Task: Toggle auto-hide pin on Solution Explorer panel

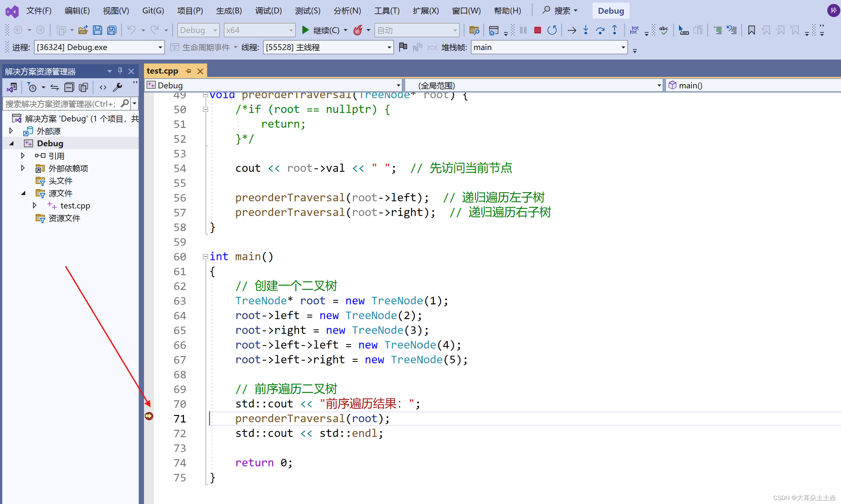Action: pos(120,71)
